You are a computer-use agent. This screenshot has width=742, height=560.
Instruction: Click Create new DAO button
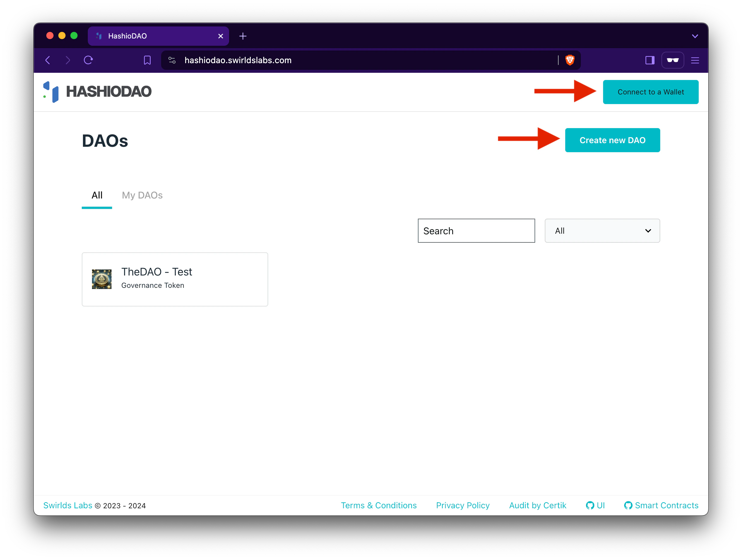612,140
